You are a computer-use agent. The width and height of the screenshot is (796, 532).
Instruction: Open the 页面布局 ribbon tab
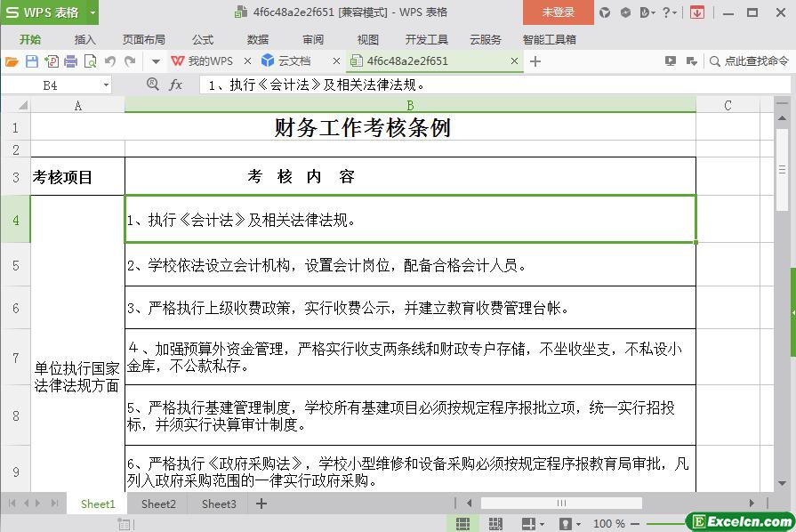143,39
